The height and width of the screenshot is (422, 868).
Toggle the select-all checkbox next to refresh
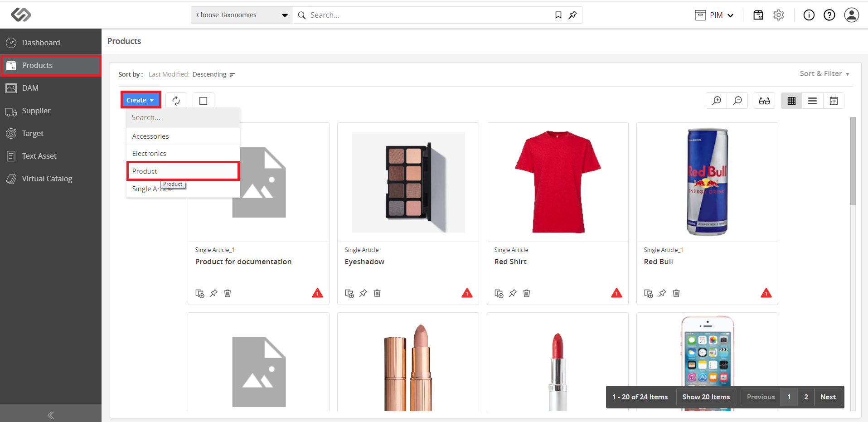[204, 101]
